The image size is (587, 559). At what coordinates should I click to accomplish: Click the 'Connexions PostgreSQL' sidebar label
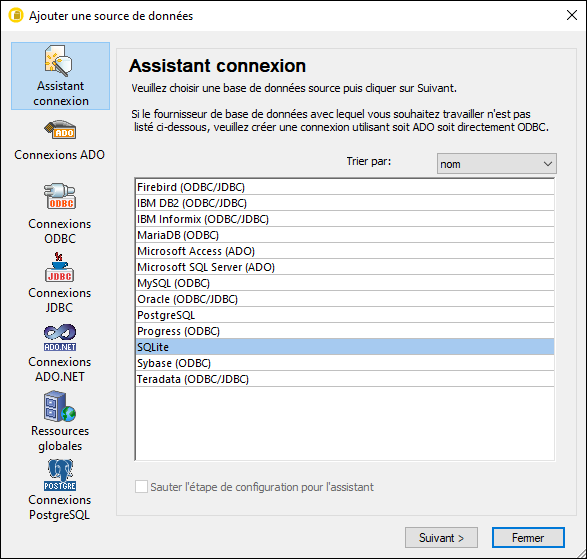(60, 507)
